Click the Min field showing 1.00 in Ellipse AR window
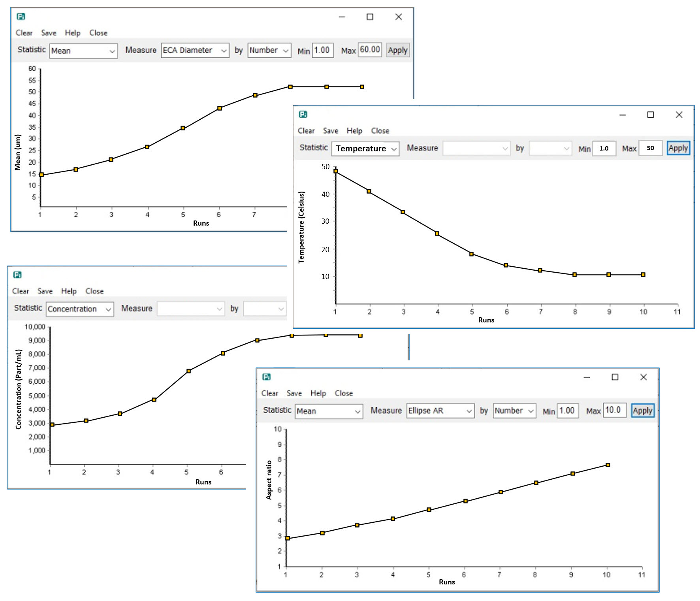The height and width of the screenshot is (601, 700). pyautogui.click(x=568, y=411)
